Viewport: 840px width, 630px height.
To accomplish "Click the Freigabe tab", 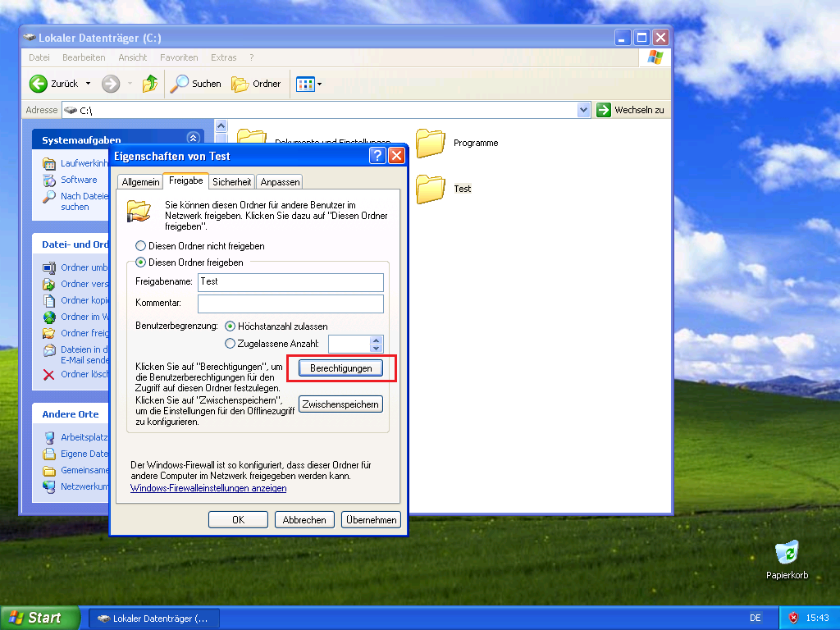I will click(186, 180).
